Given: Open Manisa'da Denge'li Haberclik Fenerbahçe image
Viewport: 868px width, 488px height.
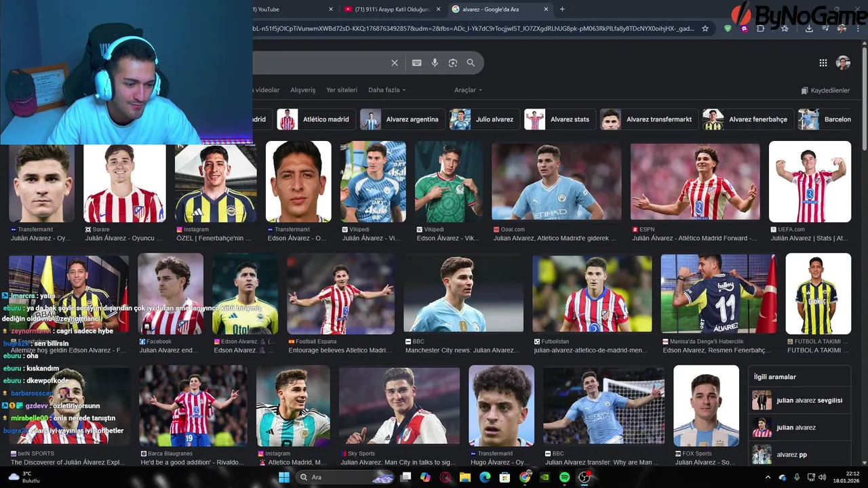Looking at the screenshot, I should tap(719, 293).
